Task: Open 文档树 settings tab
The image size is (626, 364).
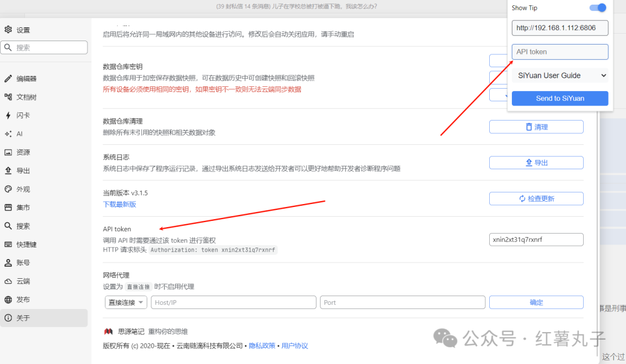Action: (44, 97)
